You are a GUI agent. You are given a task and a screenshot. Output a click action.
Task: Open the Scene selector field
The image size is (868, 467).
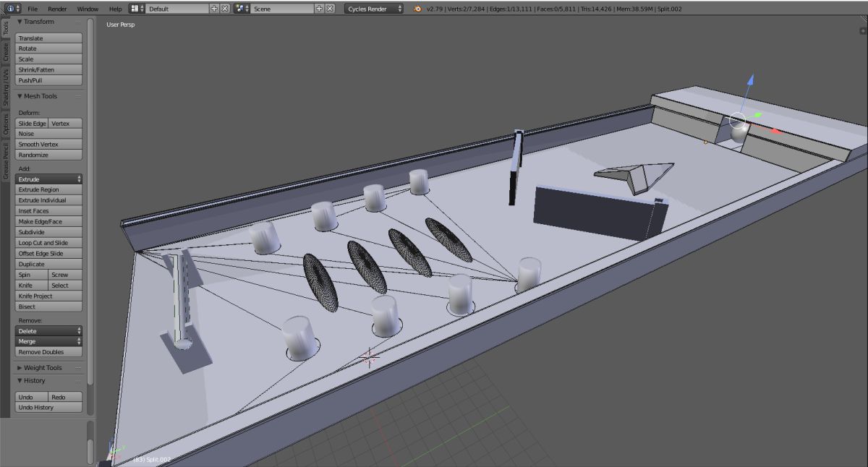282,9
